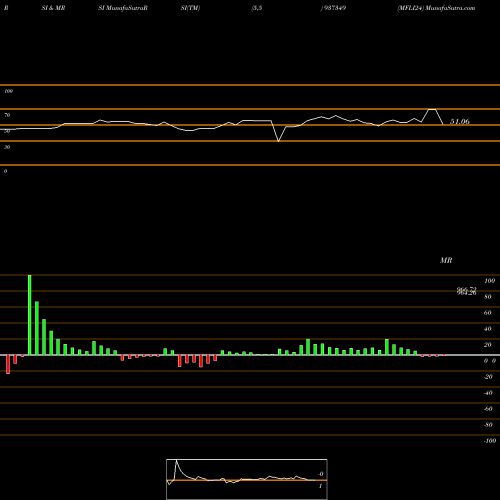Click the MunafaSutra.com text at the top right
The image size is (500, 500).
coord(450,8)
